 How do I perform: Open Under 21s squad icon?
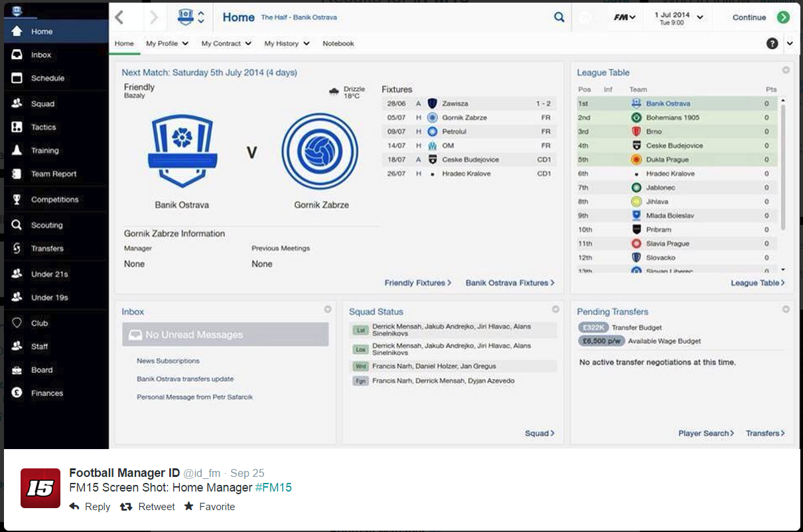[x=17, y=274]
